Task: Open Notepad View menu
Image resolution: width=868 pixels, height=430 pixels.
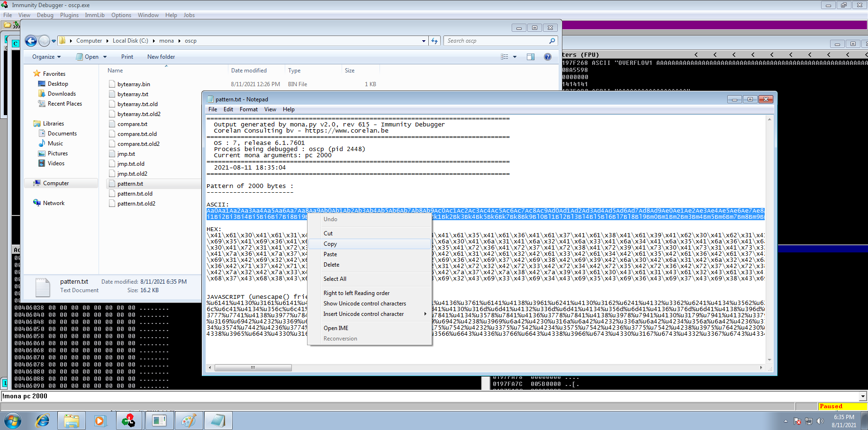Action: pos(270,109)
